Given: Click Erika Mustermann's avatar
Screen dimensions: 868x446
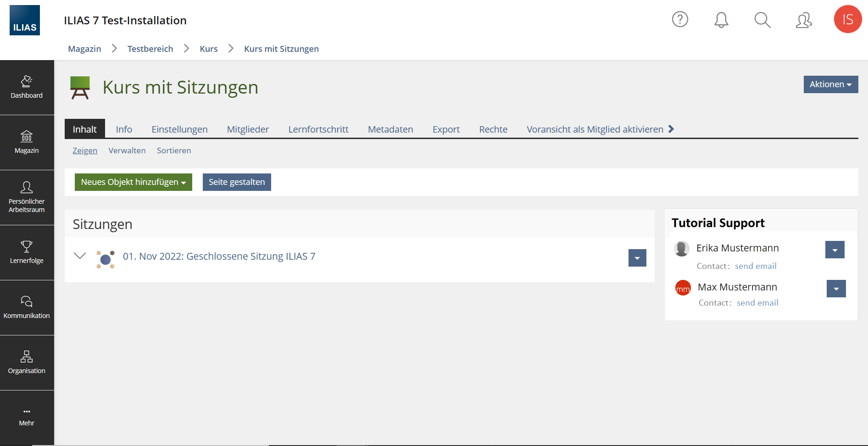Looking at the screenshot, I should pyautogui.click(x=682, y=249).
